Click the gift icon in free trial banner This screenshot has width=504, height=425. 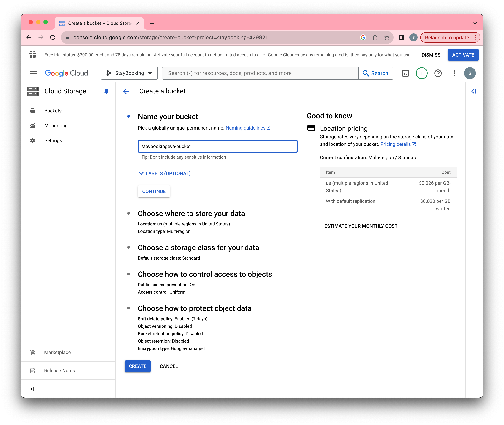(x=33, y=55)
